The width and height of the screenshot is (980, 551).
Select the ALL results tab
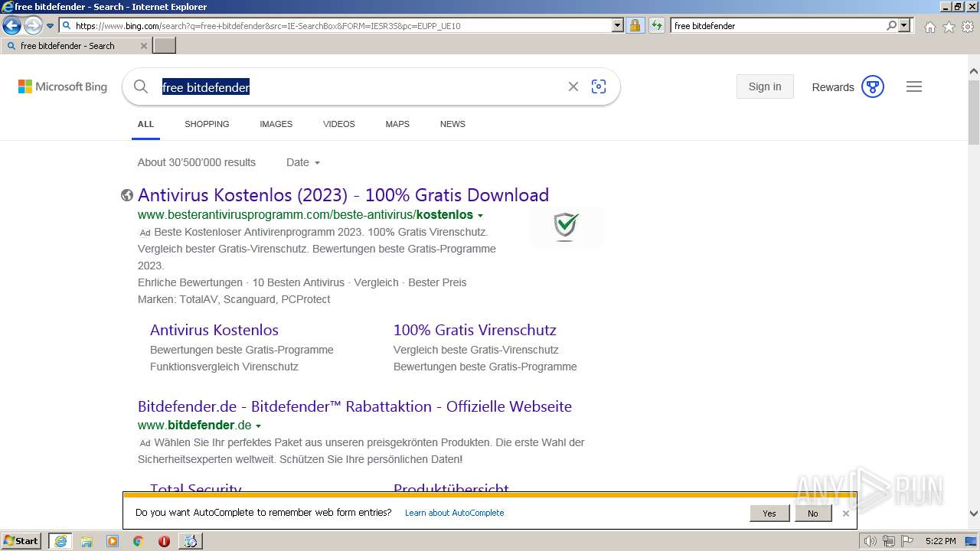(145, 124)
